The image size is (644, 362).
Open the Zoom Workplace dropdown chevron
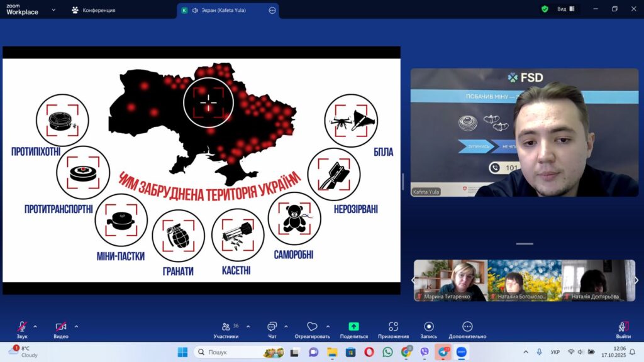(53, 10)
